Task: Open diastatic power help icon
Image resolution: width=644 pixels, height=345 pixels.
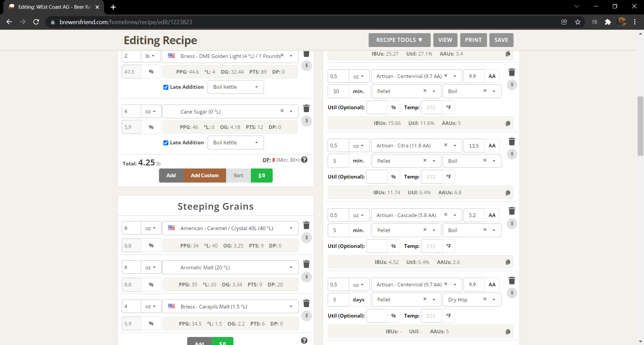Action: [304, 160]
